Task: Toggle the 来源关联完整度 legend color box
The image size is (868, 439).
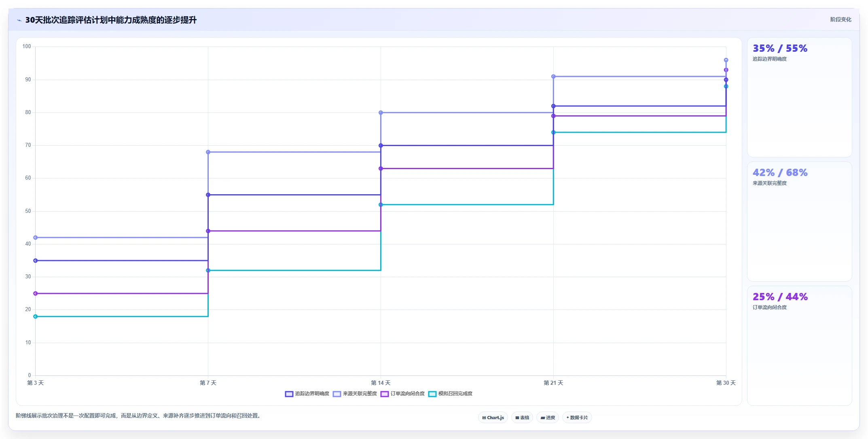Action: click(337, 394)
